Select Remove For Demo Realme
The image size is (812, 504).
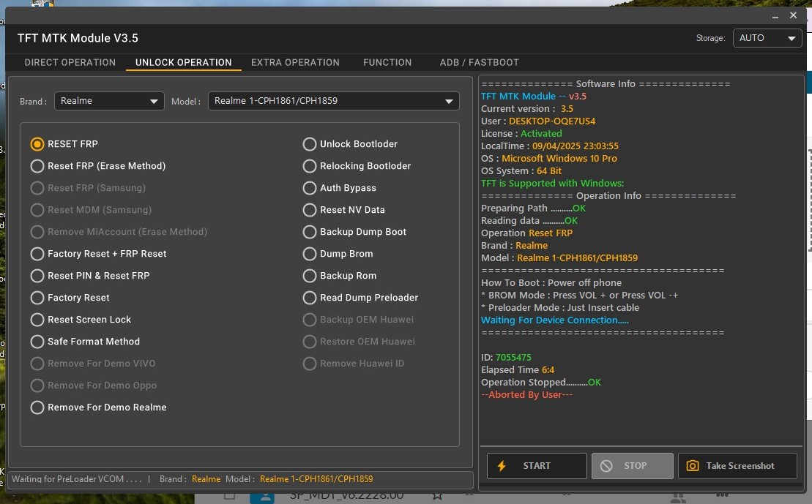point(37,407)
